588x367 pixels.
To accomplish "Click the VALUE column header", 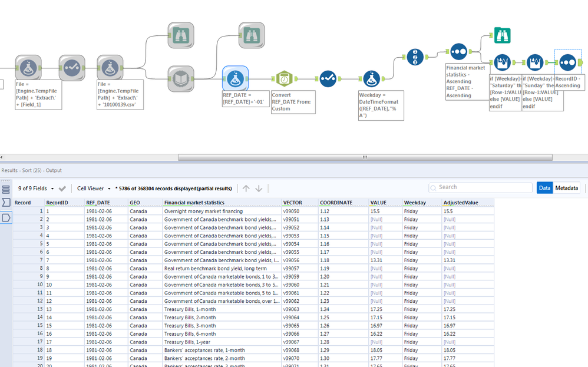I will (378, 203).
